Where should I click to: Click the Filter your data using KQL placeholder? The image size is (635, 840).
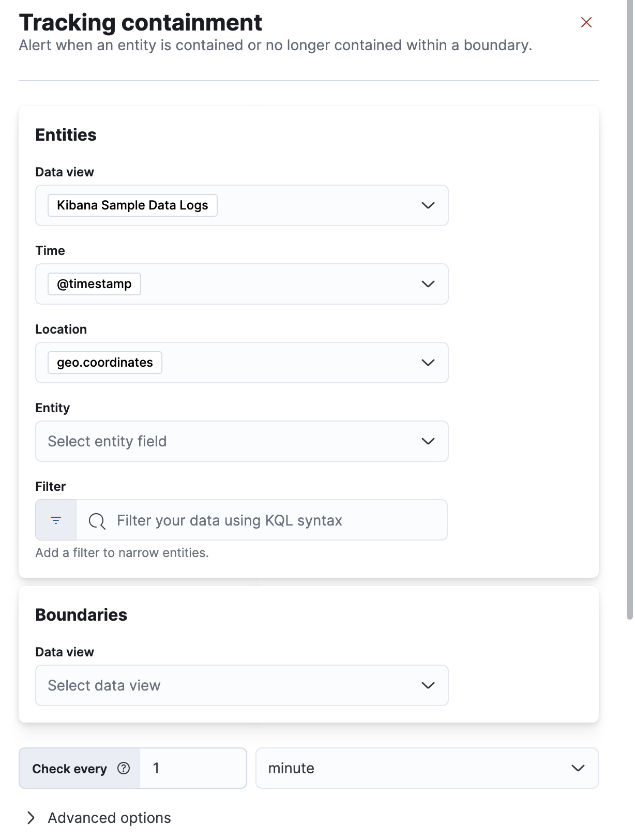tap(230, 520)
